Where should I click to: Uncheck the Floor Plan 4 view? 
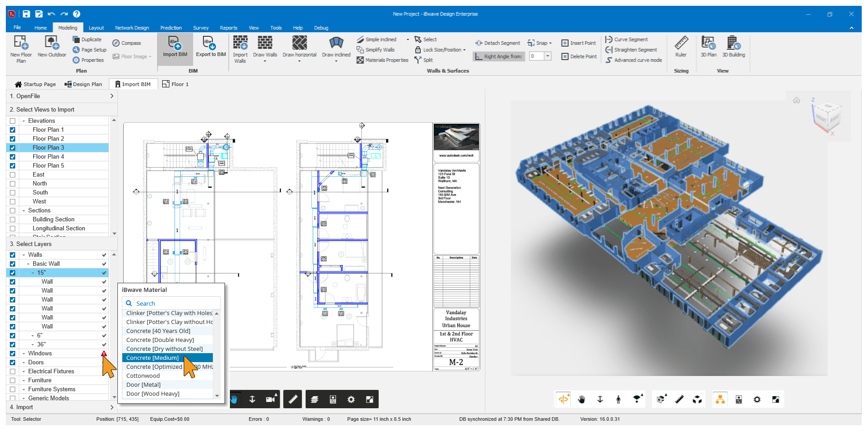12,156
